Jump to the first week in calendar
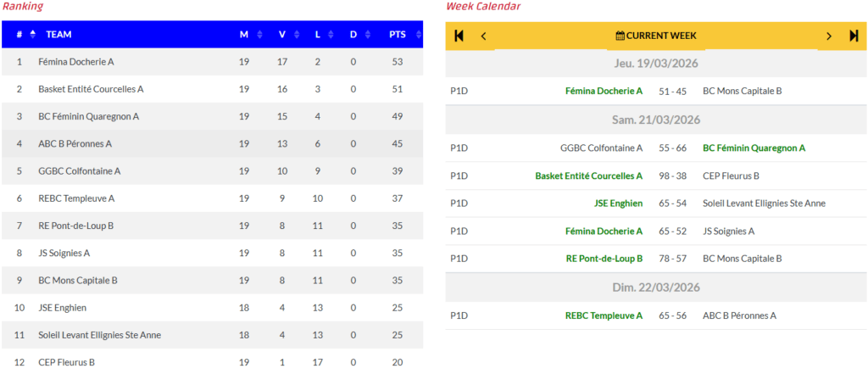This screenshot has width=868, height=385. pos(459,36)
